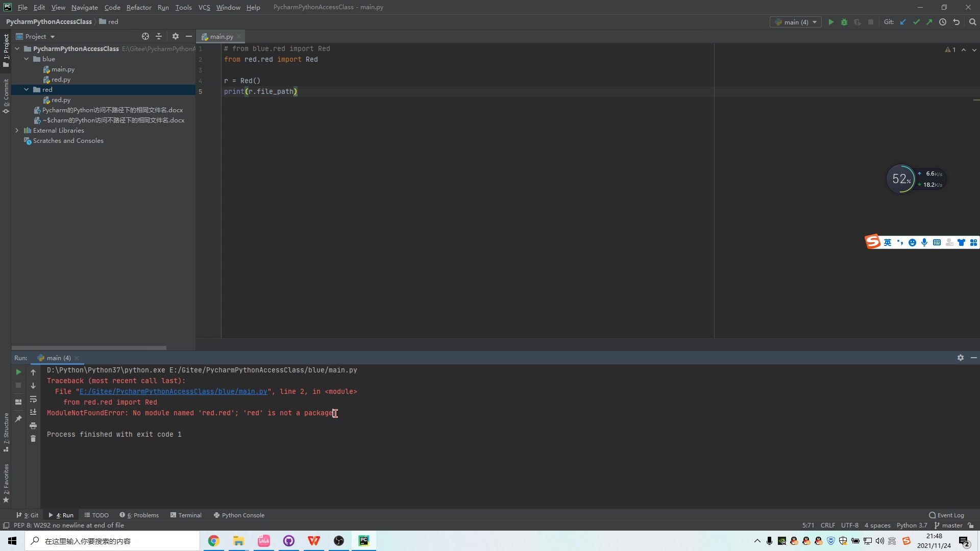Open the Refactor menu
This screenshot has width=980, height=551.
139,7
